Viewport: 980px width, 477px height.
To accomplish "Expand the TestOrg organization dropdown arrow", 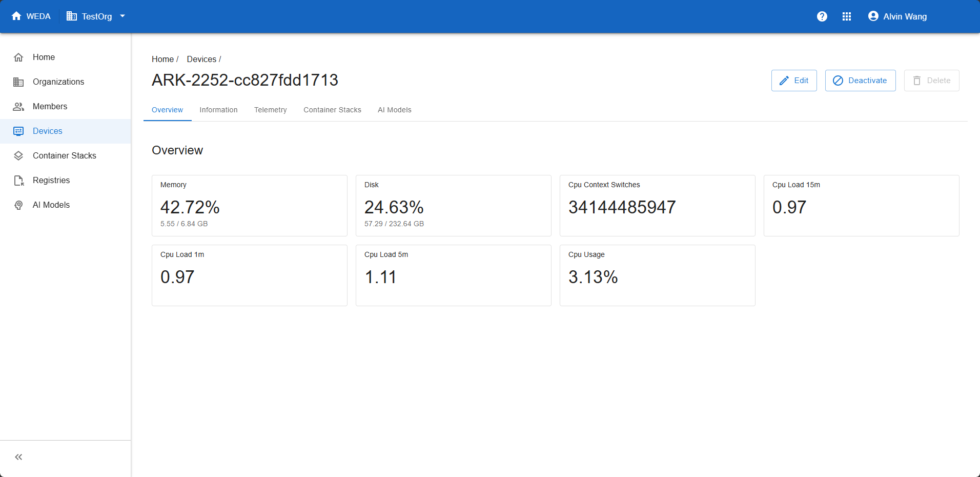I will point(122,16).
